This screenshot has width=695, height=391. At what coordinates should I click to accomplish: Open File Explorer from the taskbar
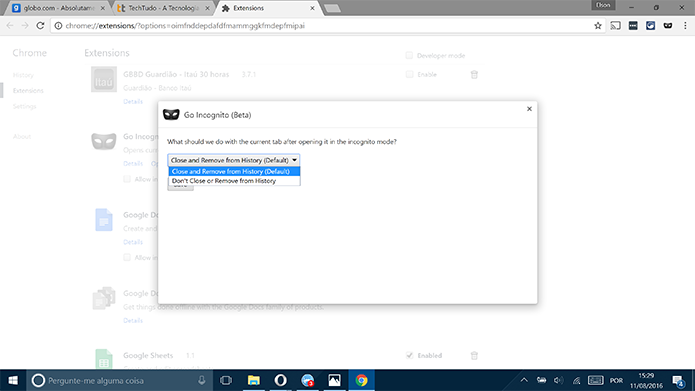(254, 380)
